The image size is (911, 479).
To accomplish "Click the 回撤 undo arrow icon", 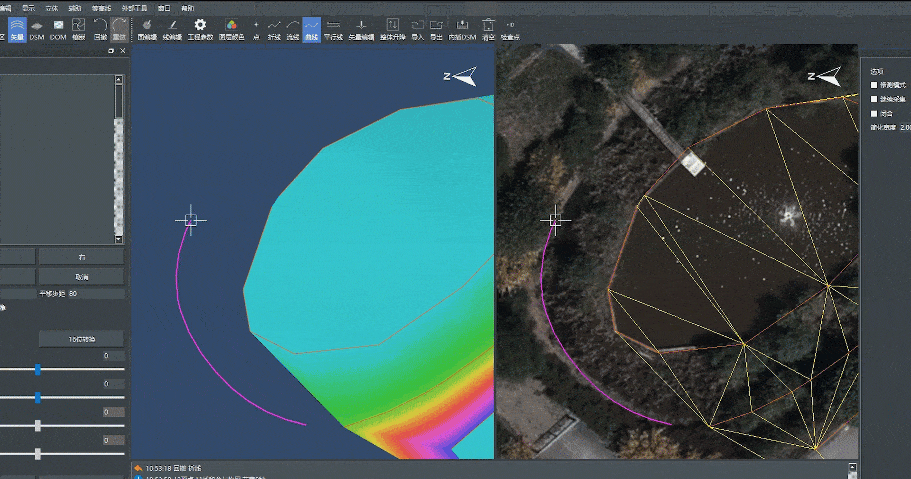I will coord(99,27).
